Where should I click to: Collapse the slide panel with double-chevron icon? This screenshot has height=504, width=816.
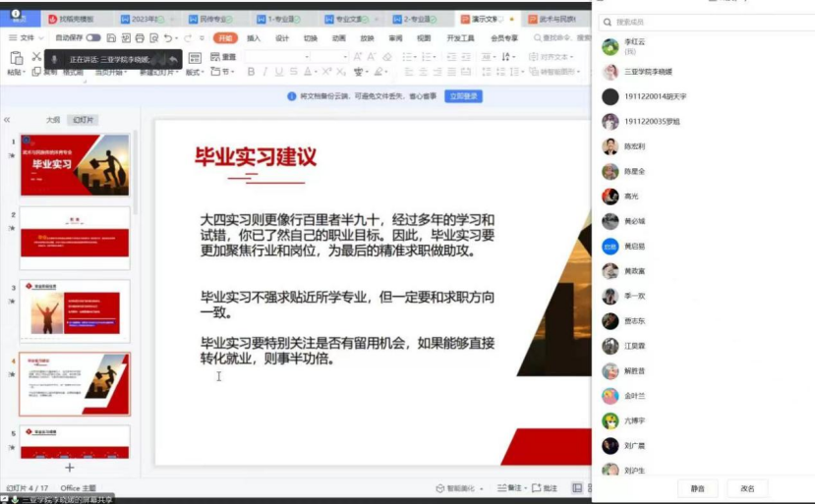(8, 119)
